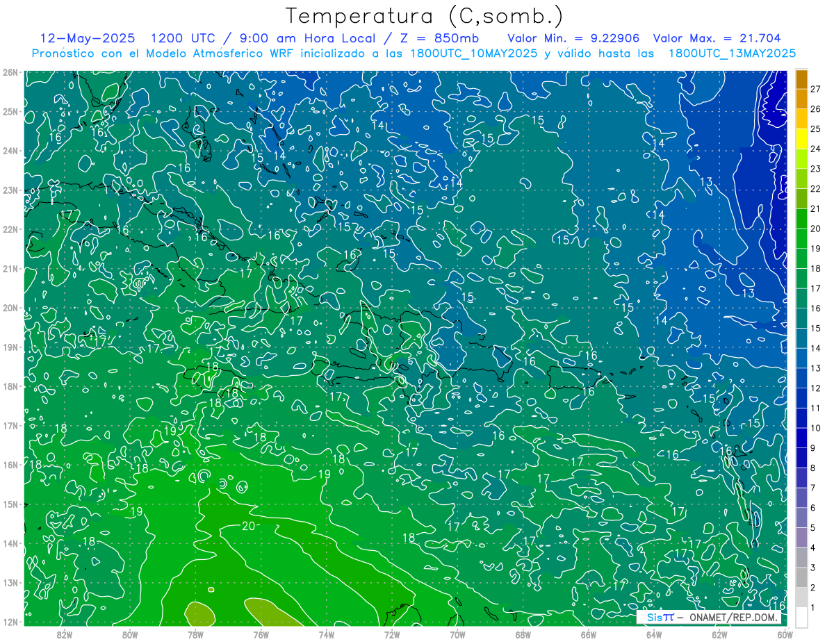Click legend value '3' on the color scale
The image size is (834, 644).
(813, 567)
